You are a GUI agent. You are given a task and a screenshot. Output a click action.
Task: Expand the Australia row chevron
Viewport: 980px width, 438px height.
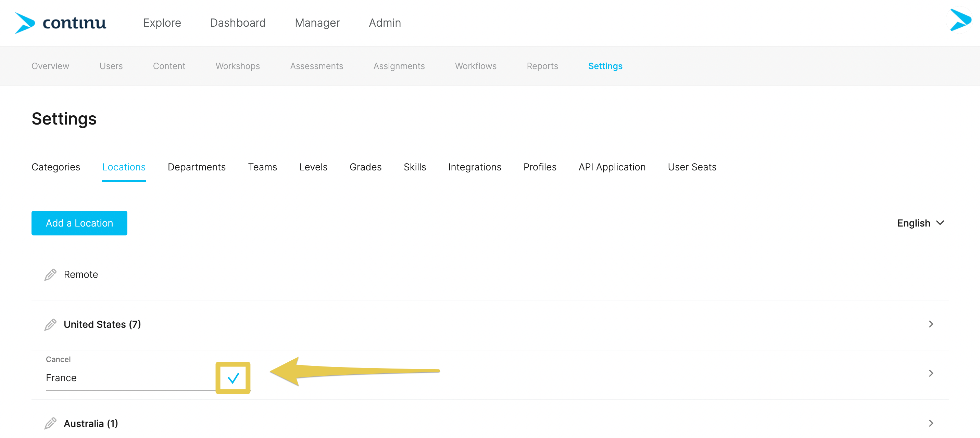pos(931,423)
